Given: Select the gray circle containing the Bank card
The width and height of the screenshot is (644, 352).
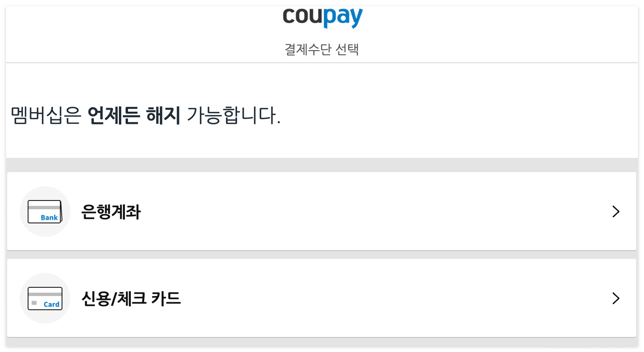Looking at the screenshot, I should click(x=45, y=212).
